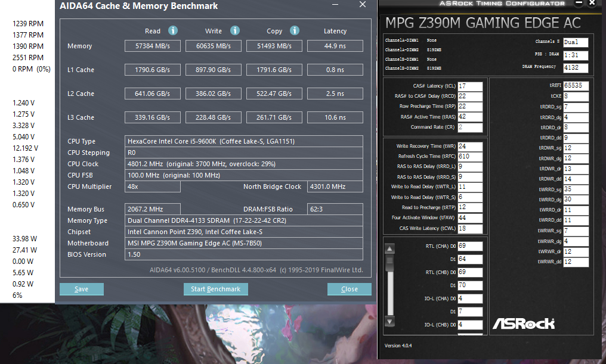Click the Close button in AIDA64
Screen dimensions: 606x364
(x=349, y=289)
